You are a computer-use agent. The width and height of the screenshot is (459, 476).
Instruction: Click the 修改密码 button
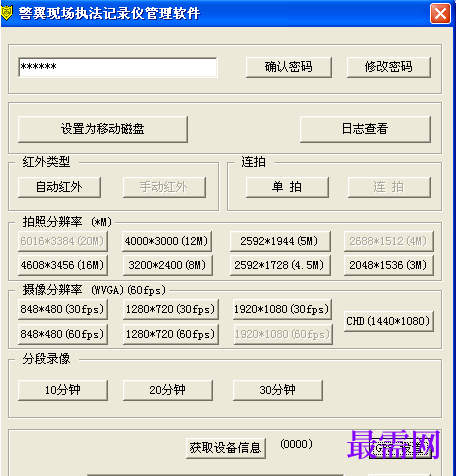(x=389, y=67)
